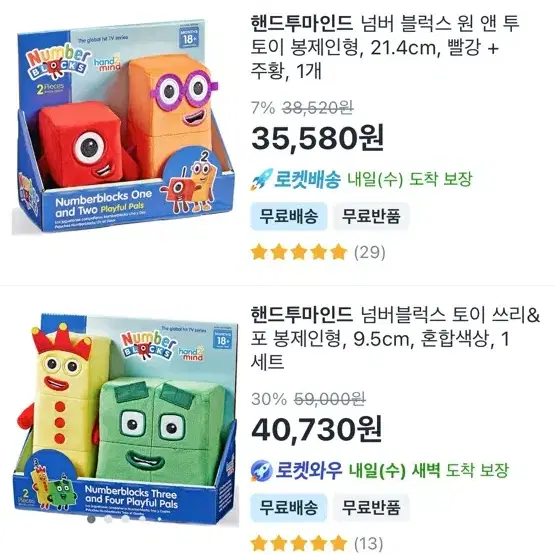
Task: Select the second image carousel dot
Action: pyautogui.click(x=108, y=519)
